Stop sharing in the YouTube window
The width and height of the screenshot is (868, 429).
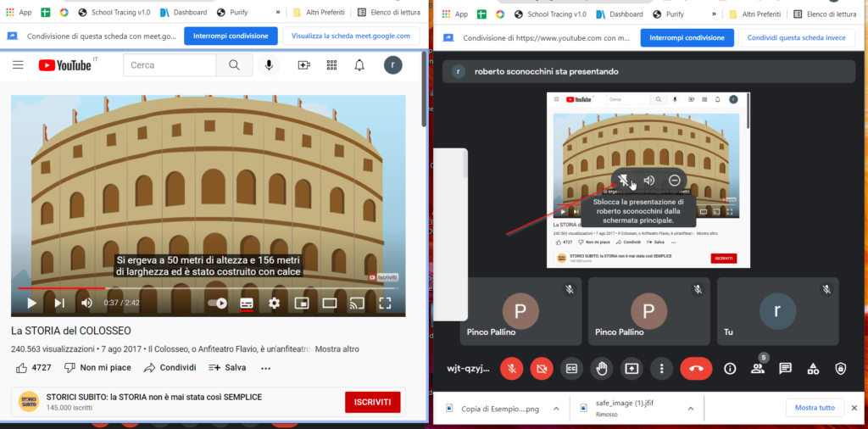[x=231, y=36]
